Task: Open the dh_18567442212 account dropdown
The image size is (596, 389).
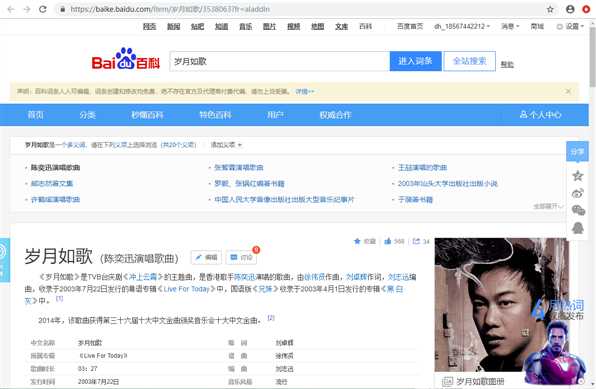Action: pyautogui.click(x=462, y=26)
